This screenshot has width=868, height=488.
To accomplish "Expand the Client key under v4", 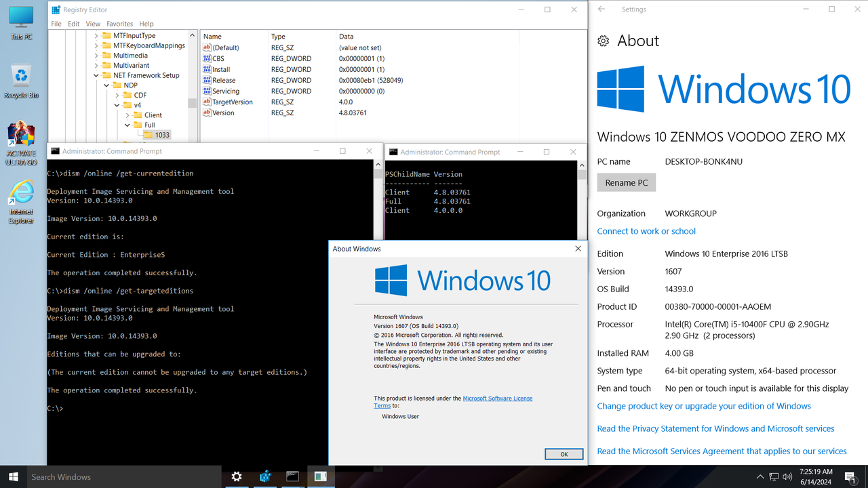I will pos(127,115).
